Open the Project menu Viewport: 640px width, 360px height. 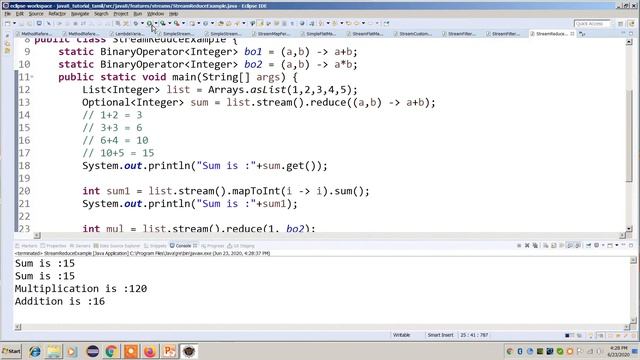point(121,13)
